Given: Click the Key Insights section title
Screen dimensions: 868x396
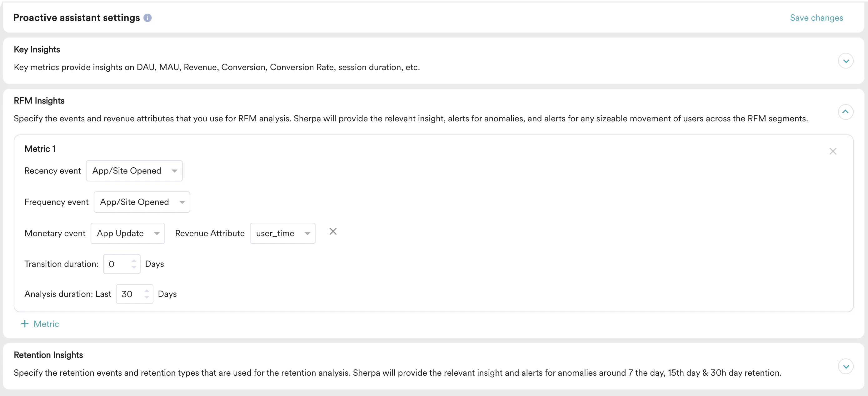Looking at the screenshot, I should click(37, 49).
